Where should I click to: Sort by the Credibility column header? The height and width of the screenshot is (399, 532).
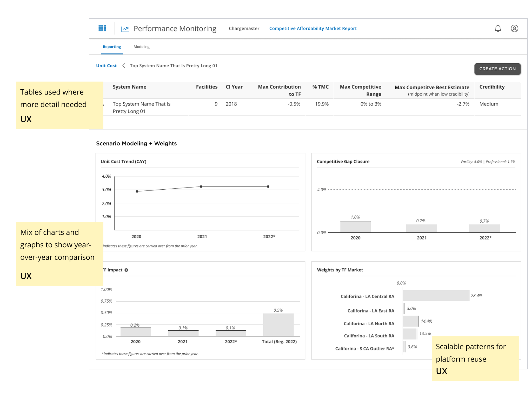pos(492,87)
